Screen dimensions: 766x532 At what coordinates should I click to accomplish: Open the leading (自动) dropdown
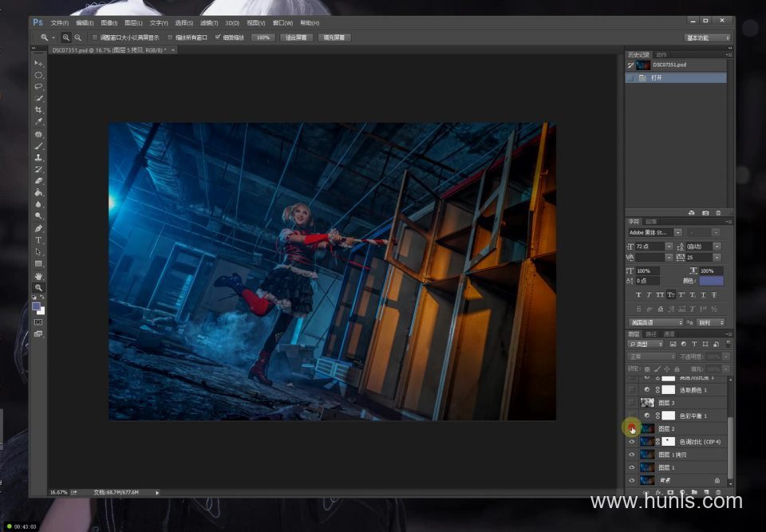[717, 246]
